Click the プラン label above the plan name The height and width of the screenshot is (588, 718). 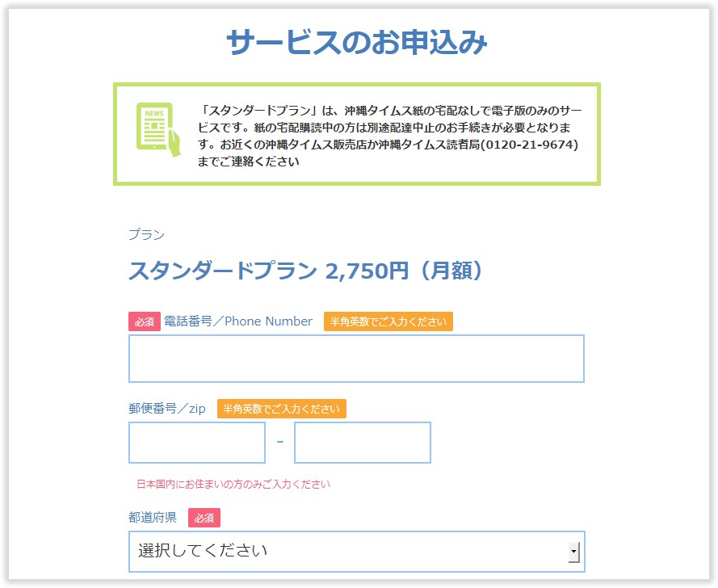click(146, 235)
